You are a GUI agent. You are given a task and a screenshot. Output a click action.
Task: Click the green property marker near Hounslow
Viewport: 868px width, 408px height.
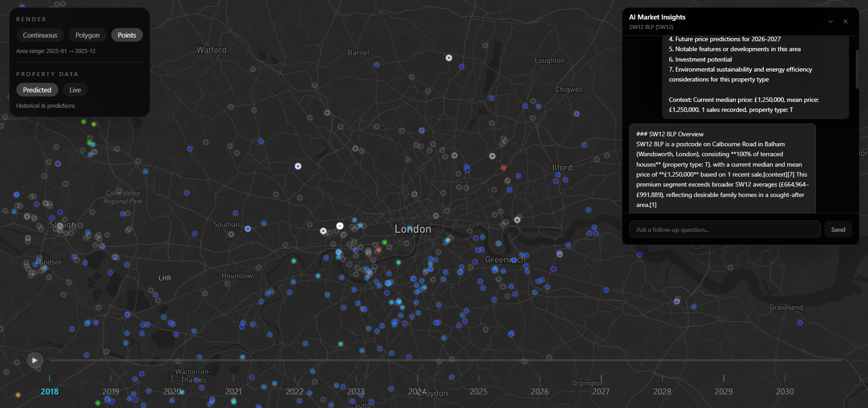point(294,261)
